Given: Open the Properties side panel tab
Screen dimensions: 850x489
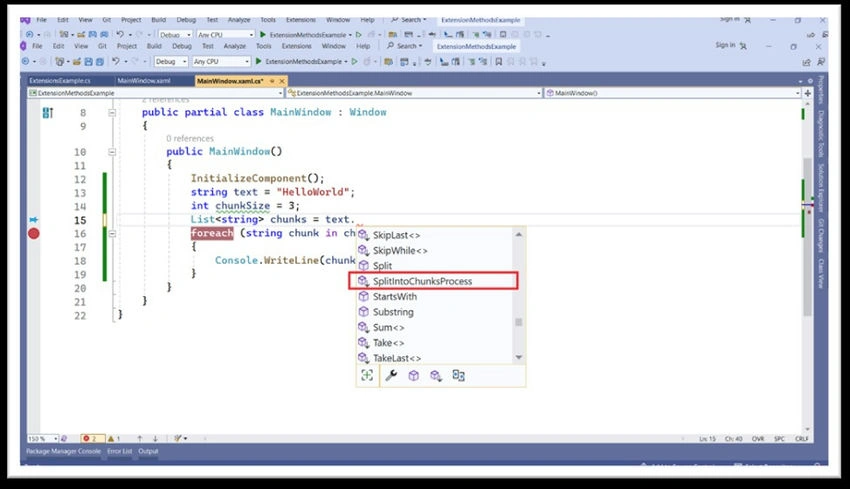Looking at the screenshot, I should (821, 90).
